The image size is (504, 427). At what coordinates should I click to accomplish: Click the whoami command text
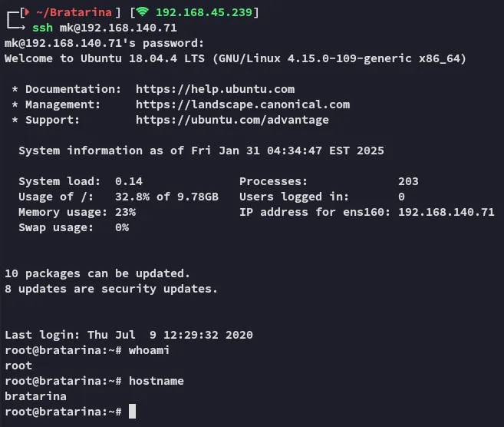149,350
